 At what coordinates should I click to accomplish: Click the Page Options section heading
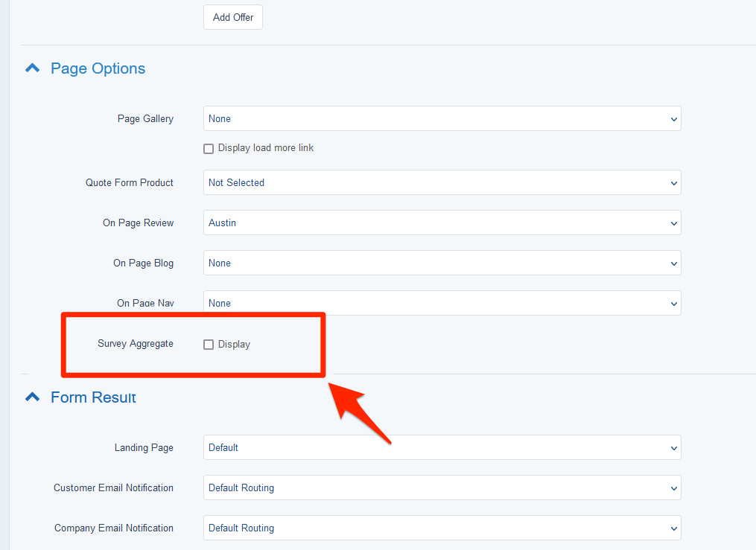[x=98, y=68]
